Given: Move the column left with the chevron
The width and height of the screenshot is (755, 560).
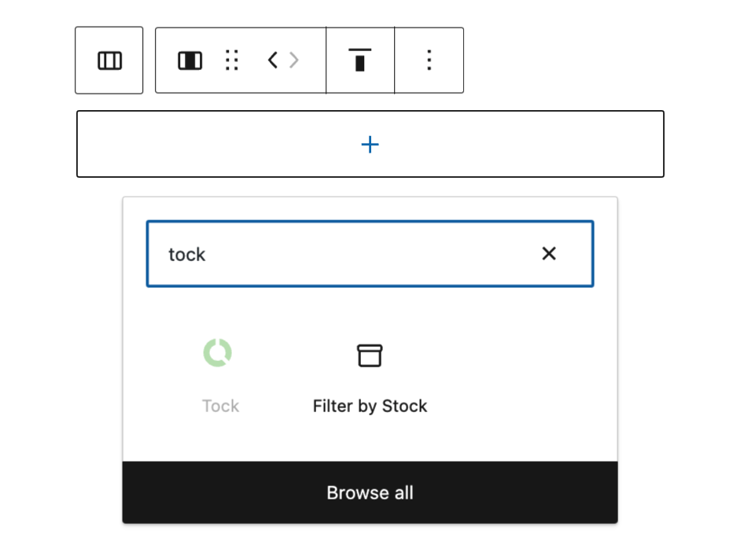Looking at the screenshot, I should pos(272,61).
